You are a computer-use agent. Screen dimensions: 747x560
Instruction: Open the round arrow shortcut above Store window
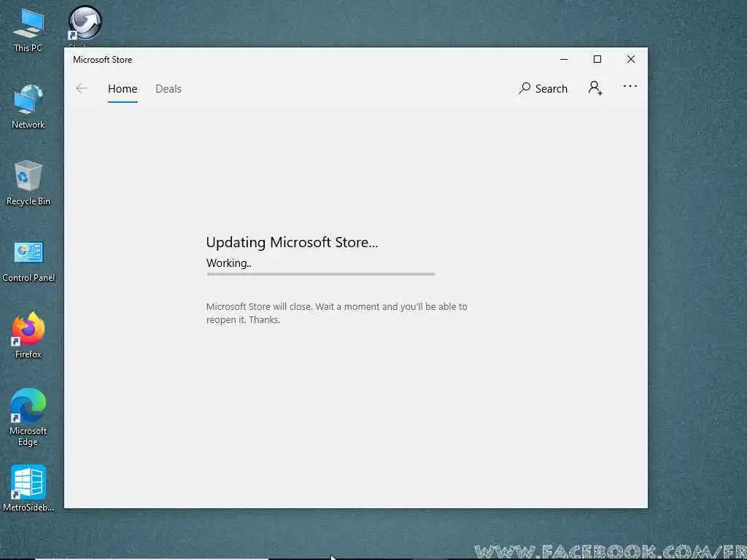[85, 23]
